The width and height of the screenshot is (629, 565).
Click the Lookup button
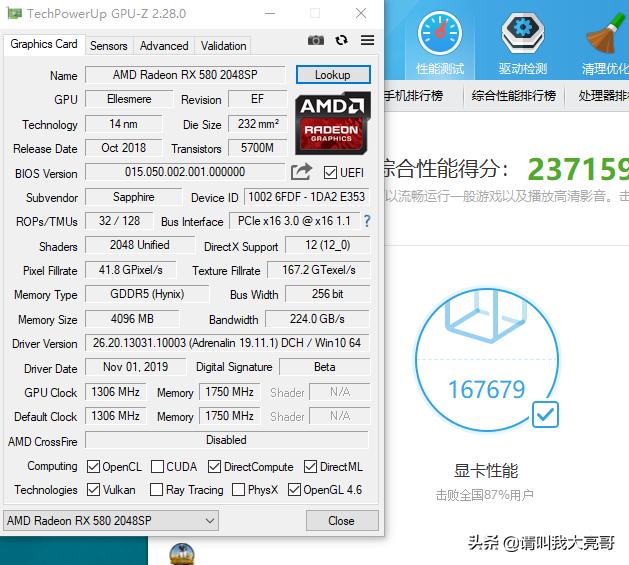(333, 75)
